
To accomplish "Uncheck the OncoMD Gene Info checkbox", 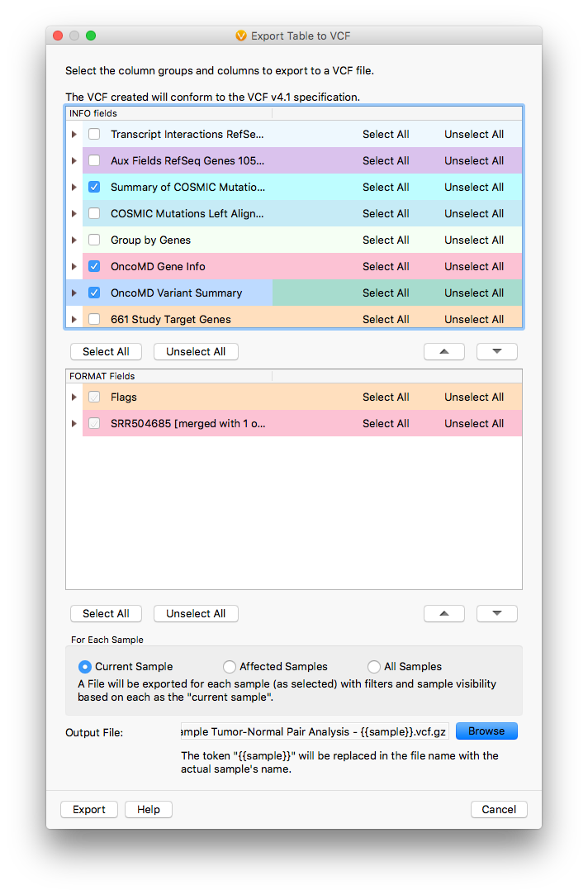I will point(94,266).
